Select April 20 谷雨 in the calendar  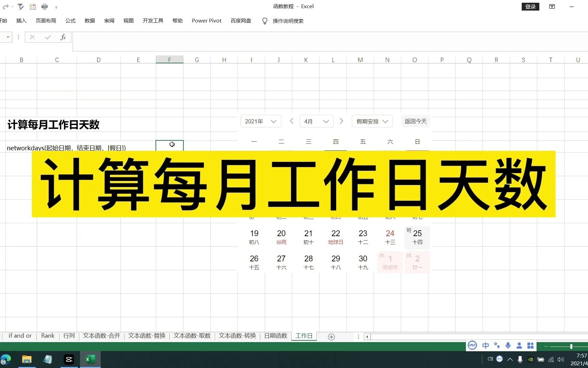coord(281,237)
